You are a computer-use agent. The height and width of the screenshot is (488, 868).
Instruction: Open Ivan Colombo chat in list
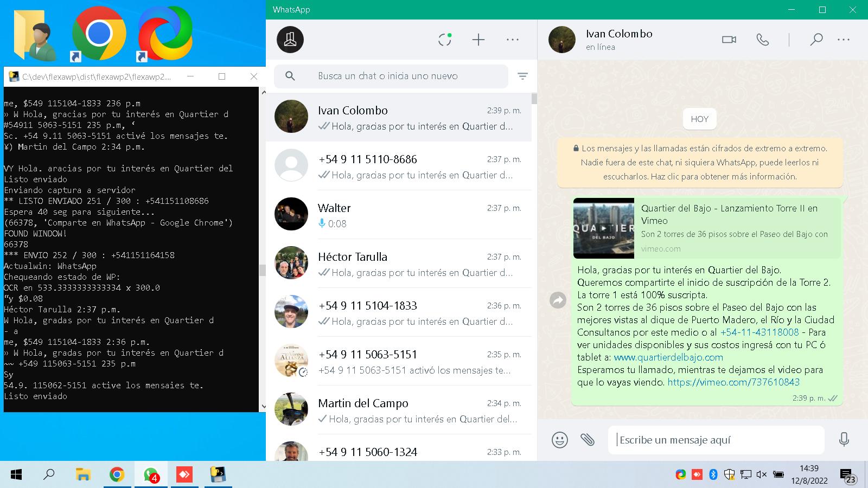point(399,117)
